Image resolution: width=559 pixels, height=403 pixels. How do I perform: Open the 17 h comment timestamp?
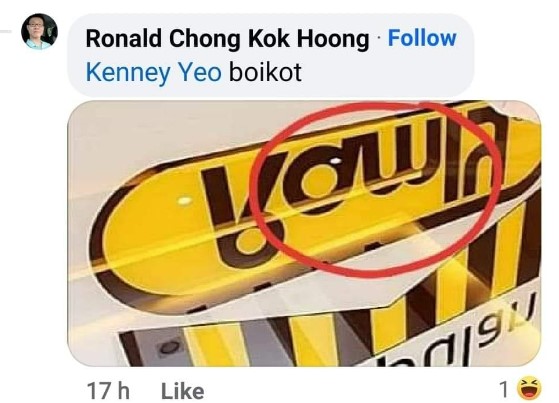coord(108,391)
